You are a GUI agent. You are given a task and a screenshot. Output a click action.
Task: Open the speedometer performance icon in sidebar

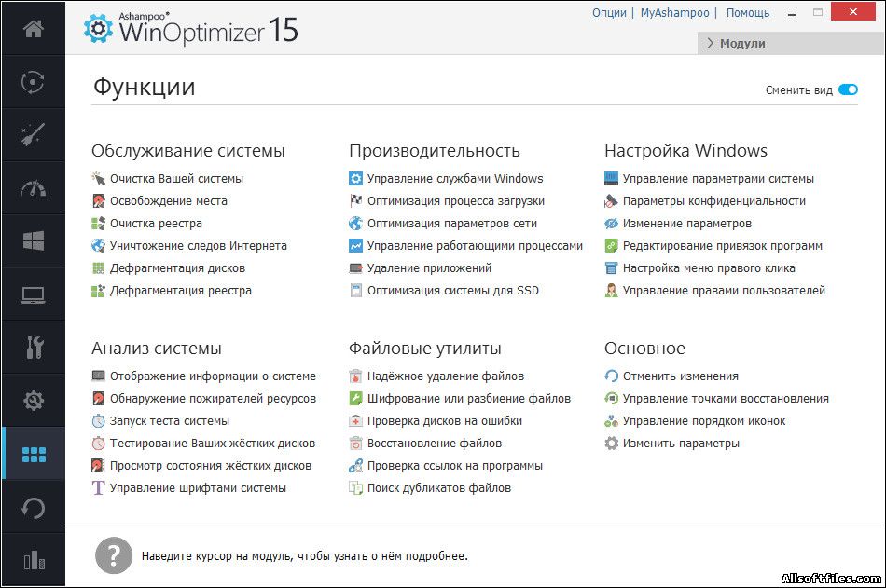pos(34,188)
